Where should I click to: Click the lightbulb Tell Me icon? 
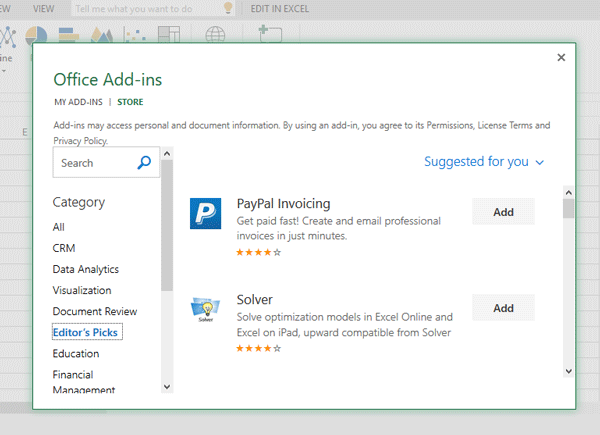(228, 8)
